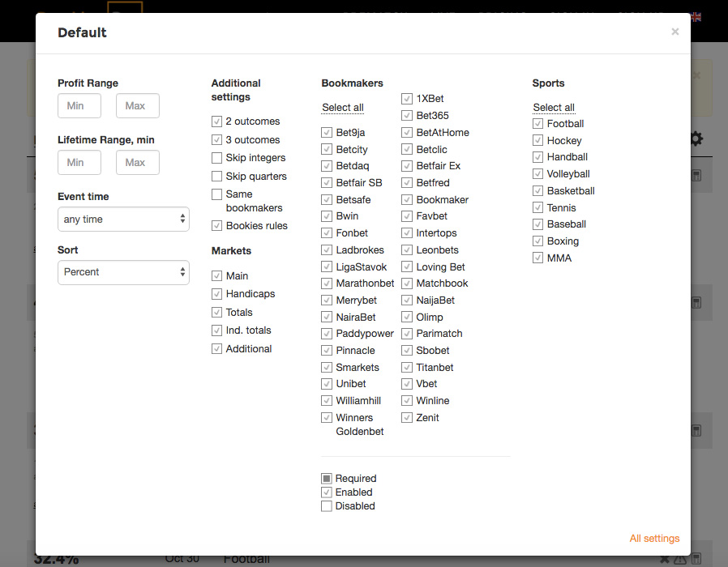Uncheck the 3 outcomes checkbox
This screenshot has height=567, width=728.
tap(216, 139)
